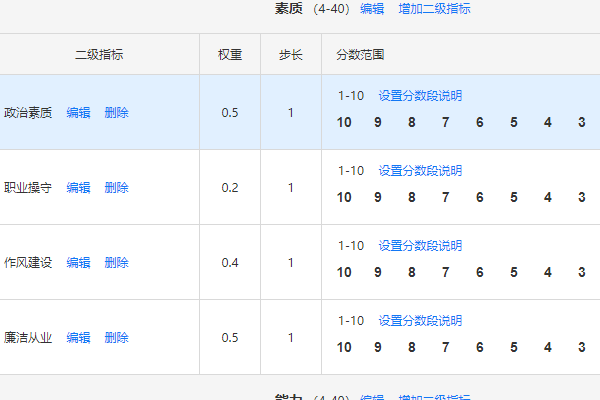Click the 权重 column header
600x400 pixels.
pos(230,55)
